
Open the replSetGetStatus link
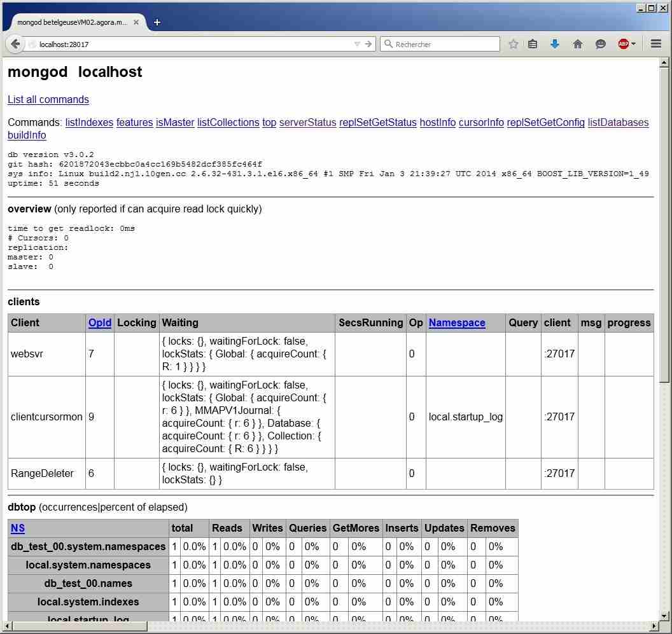coord(377,122)
